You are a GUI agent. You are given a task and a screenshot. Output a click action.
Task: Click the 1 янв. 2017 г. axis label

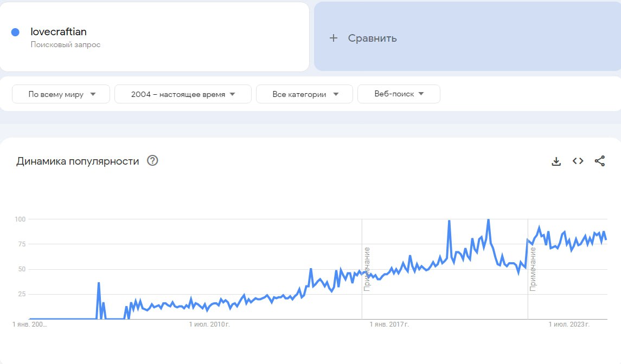[389, 324]
